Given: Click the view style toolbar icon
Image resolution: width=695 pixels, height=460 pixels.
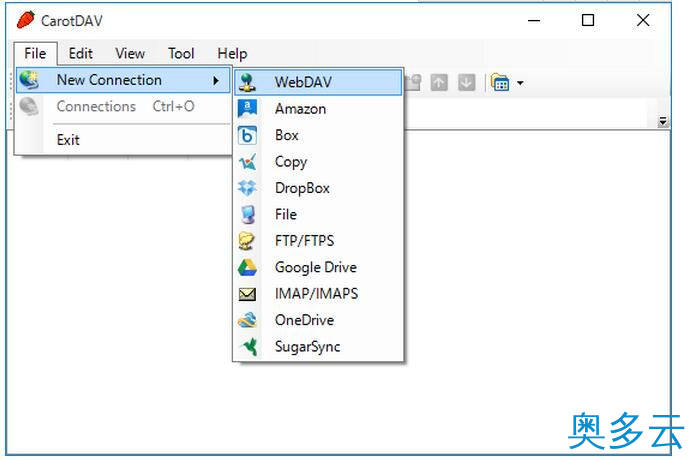Looking at the screenshot, I should pos(500,82).
